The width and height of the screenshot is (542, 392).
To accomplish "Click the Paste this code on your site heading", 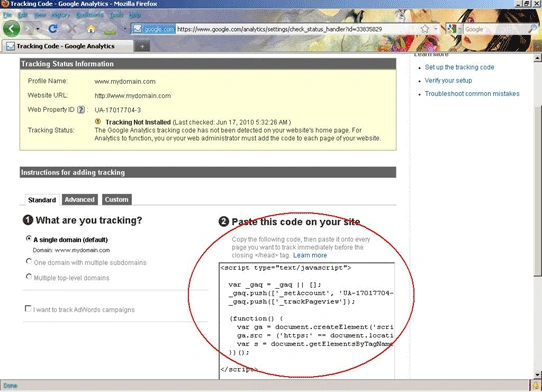I will click(x=296, y=222).
